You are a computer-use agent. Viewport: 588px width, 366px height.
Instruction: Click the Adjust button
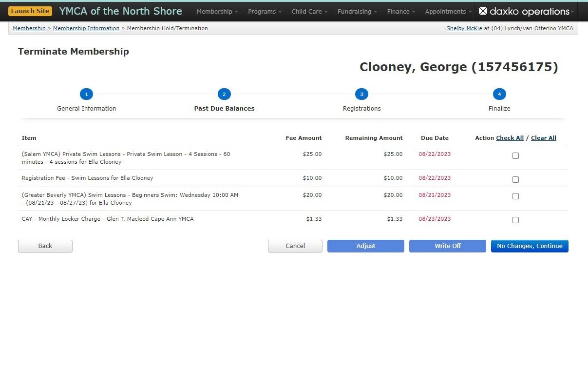pyautogui.click(x=366, y=246)
